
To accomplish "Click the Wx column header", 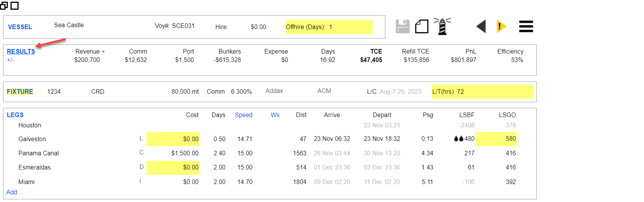I will tap(275, 115).
